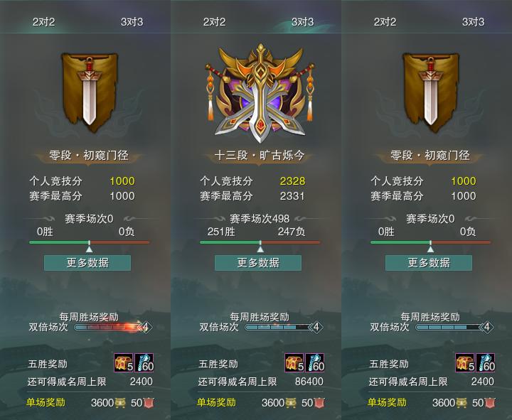This screenshot has height=420, width=512.
Task: Click gold coin icon in middle 单场奖励 row
Action: tap(291, 403)
